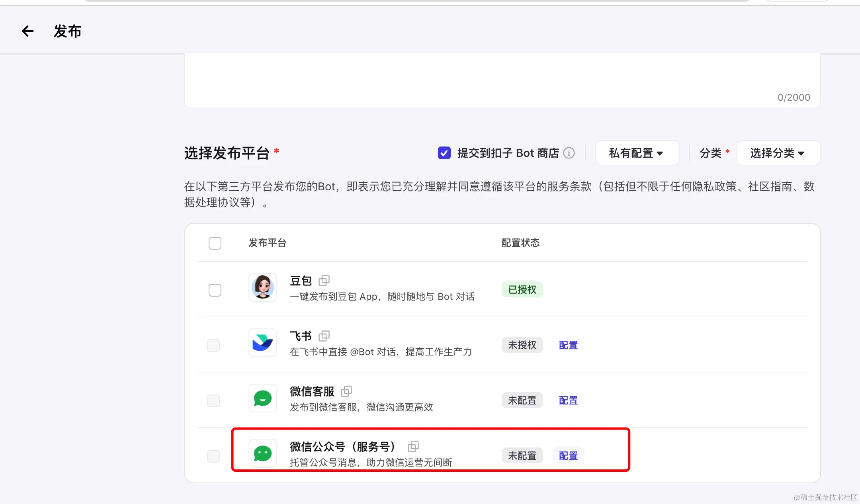Click the 未授权 status badge for 飞书

pyautogui.click(x=522, y=345)
